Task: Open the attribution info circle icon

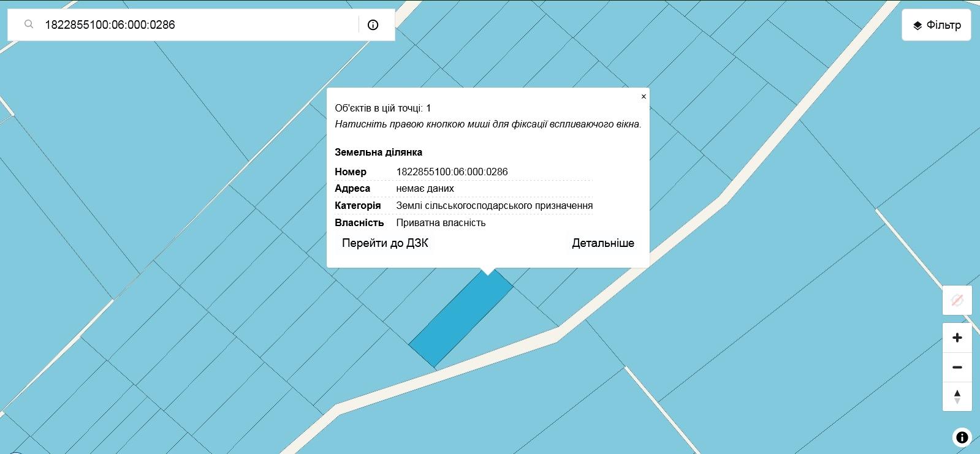Action: (962, 437)
